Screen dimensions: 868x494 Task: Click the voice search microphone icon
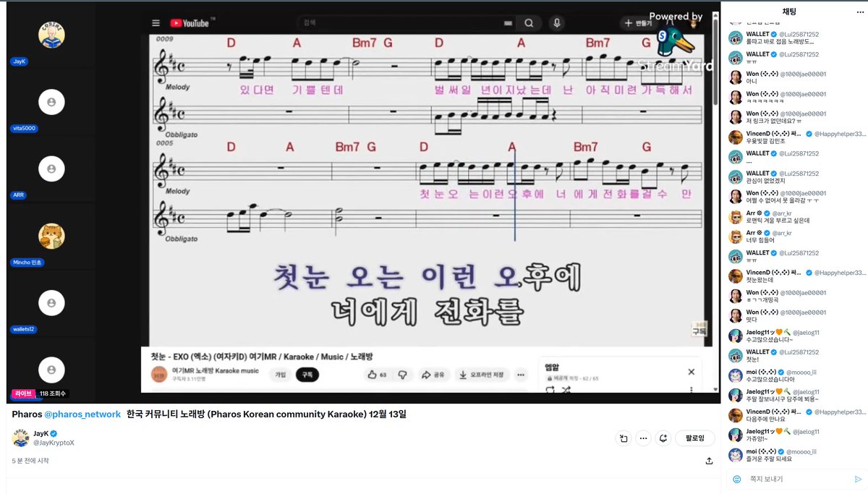coord(556,23)
